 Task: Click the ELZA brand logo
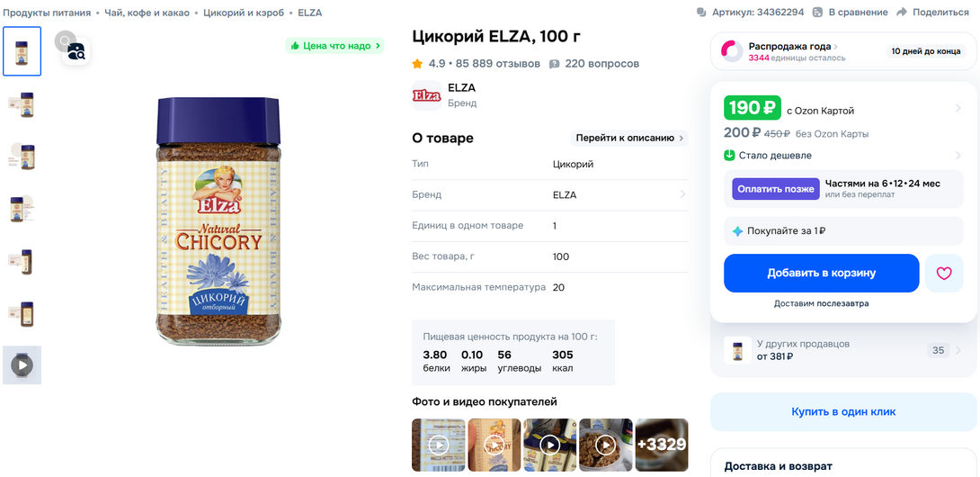point(426,94)
